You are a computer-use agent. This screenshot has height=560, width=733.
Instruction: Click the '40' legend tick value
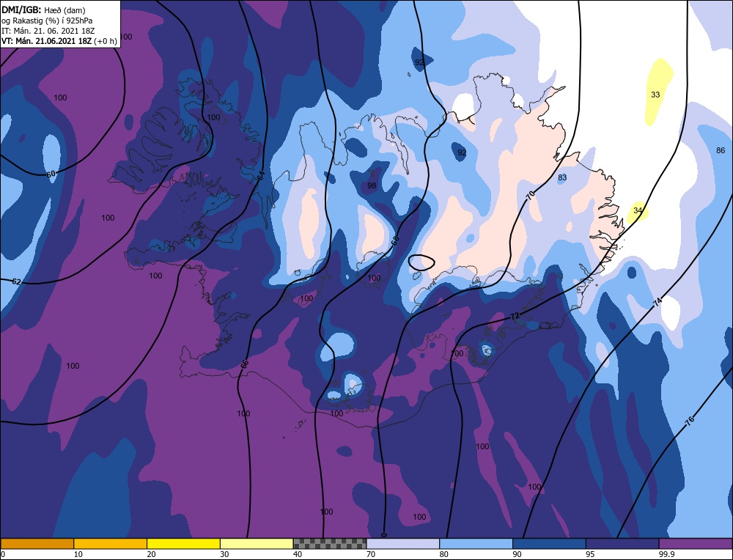(298, 554)
